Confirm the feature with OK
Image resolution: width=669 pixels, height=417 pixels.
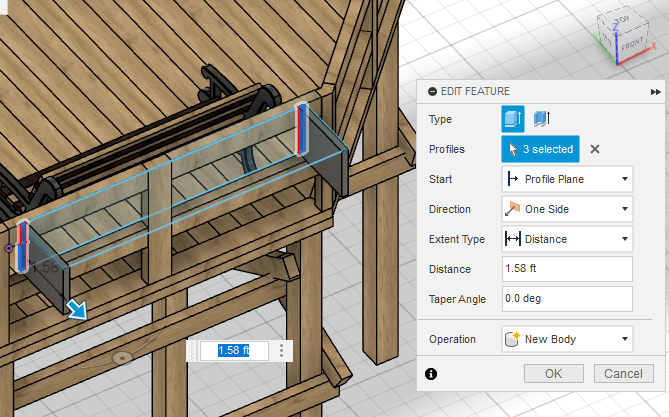point(553,374)
